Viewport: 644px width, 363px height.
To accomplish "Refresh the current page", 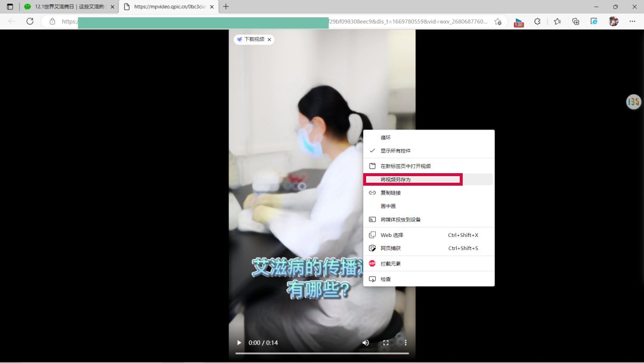I will [30, 21].
